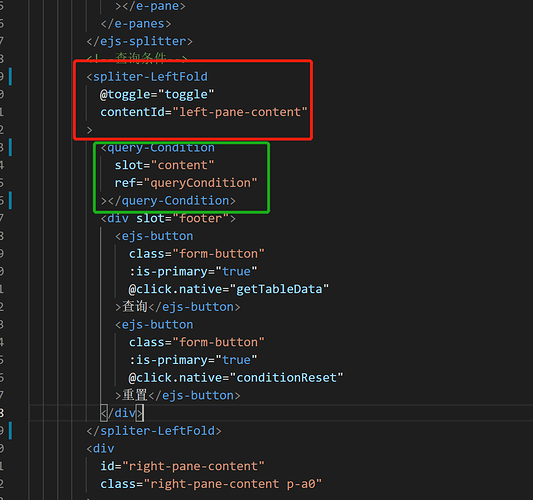
Task: Click the right-pane-content id value
Action: tap(193, 466)
